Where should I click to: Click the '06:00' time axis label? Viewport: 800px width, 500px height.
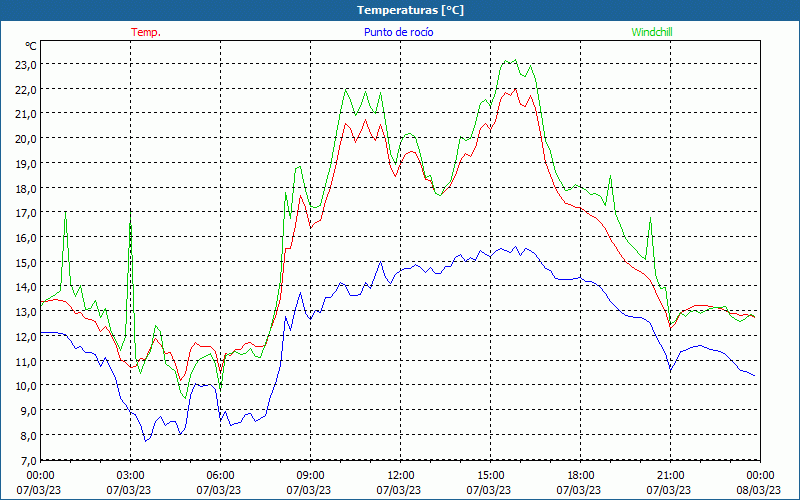click(220, 476)
